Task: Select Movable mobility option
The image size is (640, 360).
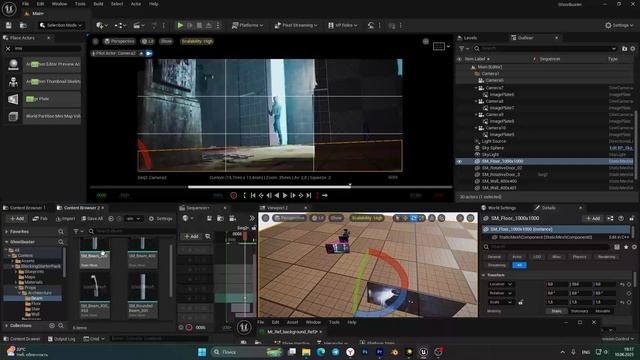Action: pyautogui.click(x=602, y=311)
